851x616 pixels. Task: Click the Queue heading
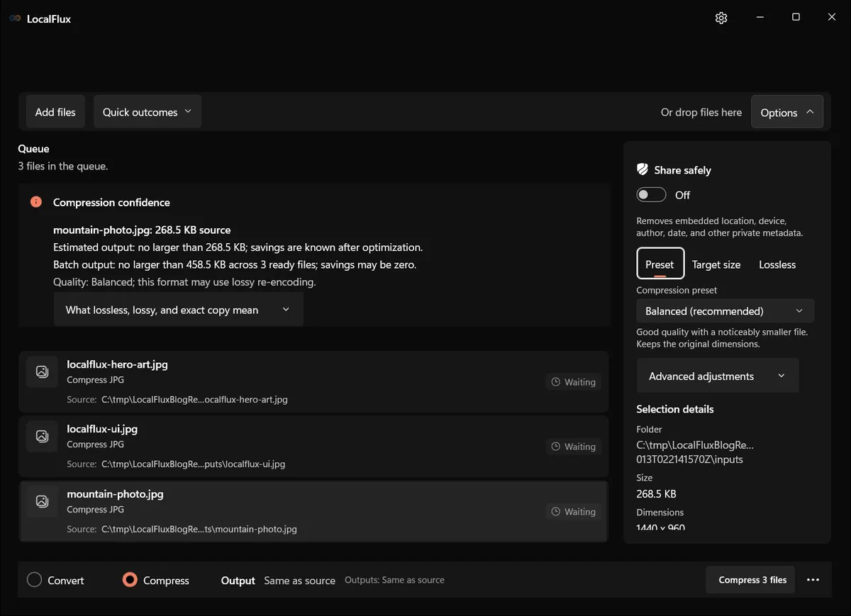[33, 149]
